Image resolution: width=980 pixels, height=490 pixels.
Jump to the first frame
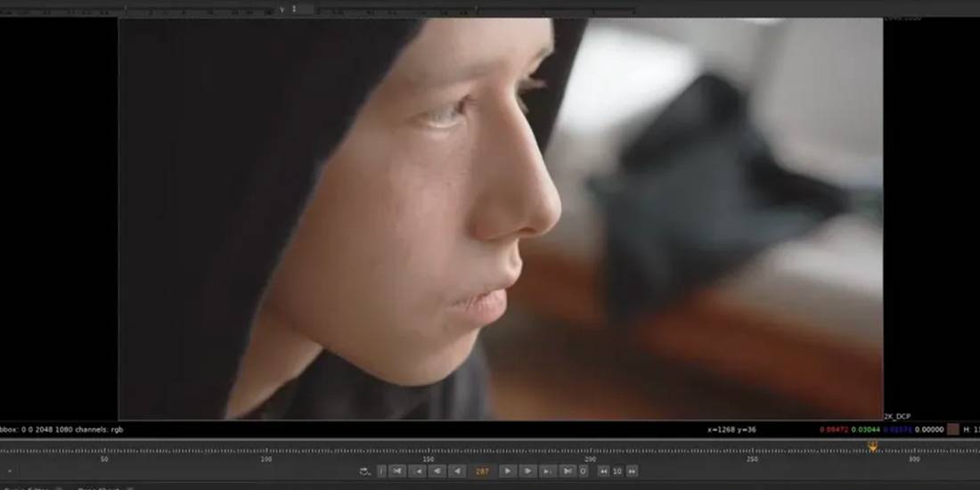pyautogui.click(x=397, y=471)
